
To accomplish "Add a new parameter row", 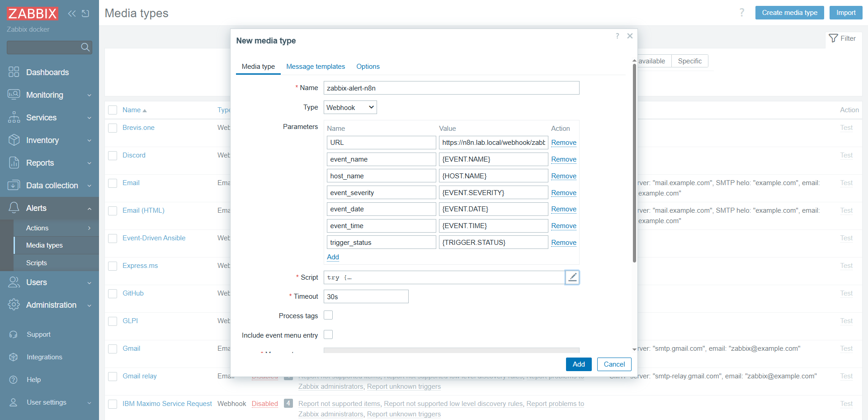I will coord(333,257).
